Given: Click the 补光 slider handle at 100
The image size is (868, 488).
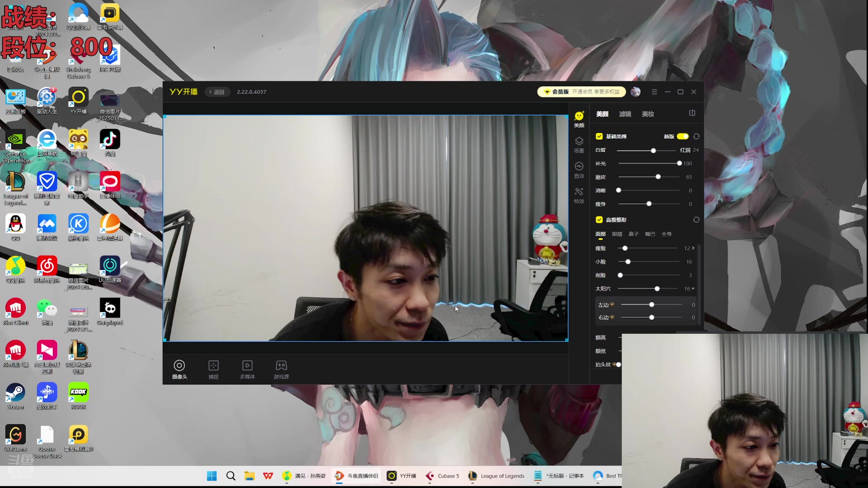Looking at the screenshot, I should point(679,164).
